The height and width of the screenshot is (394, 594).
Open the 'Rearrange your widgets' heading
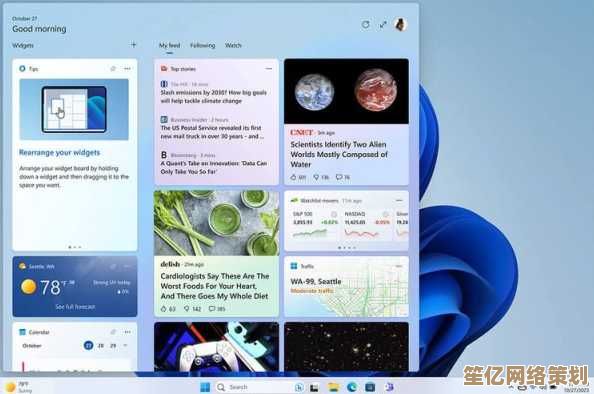[59, 153]
